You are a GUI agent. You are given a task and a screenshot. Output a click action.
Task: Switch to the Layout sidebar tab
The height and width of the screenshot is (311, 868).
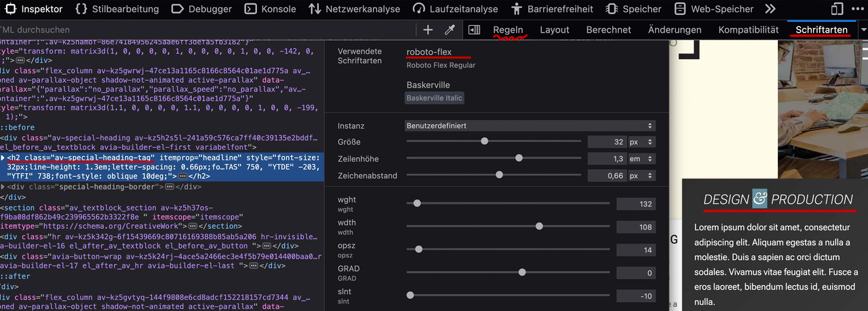tap(555, 30)
